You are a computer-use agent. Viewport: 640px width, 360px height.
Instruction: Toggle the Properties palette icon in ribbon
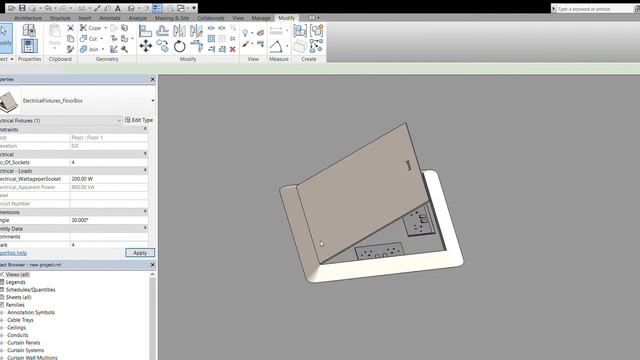29,46
